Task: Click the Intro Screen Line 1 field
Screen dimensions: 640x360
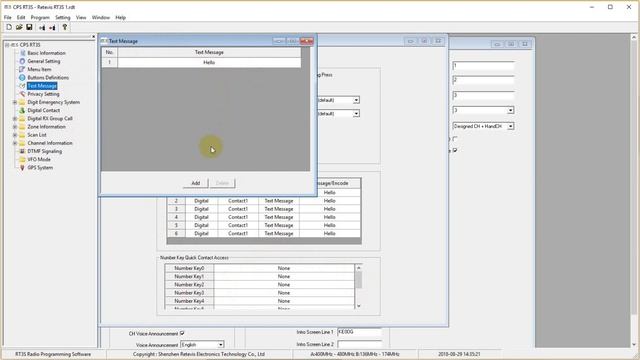Action: click(359, 332)
